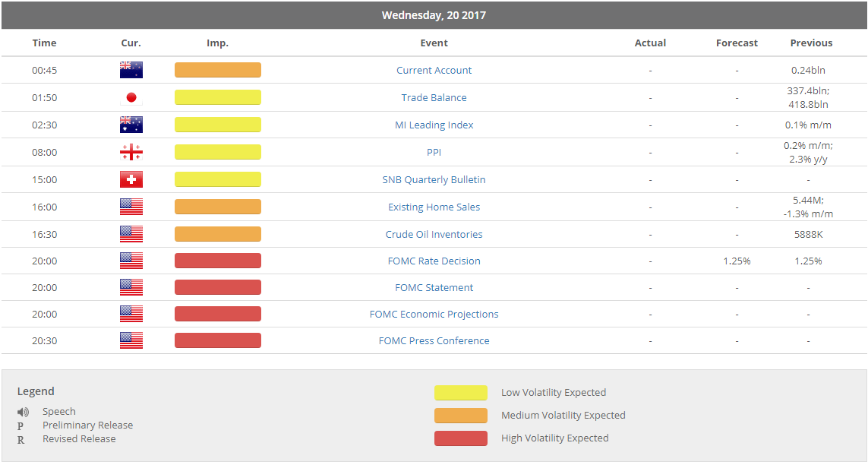This screenshot has height=465, width=868.
Task: Click the US flag beside Existing Home Sales
Action: 131,207
